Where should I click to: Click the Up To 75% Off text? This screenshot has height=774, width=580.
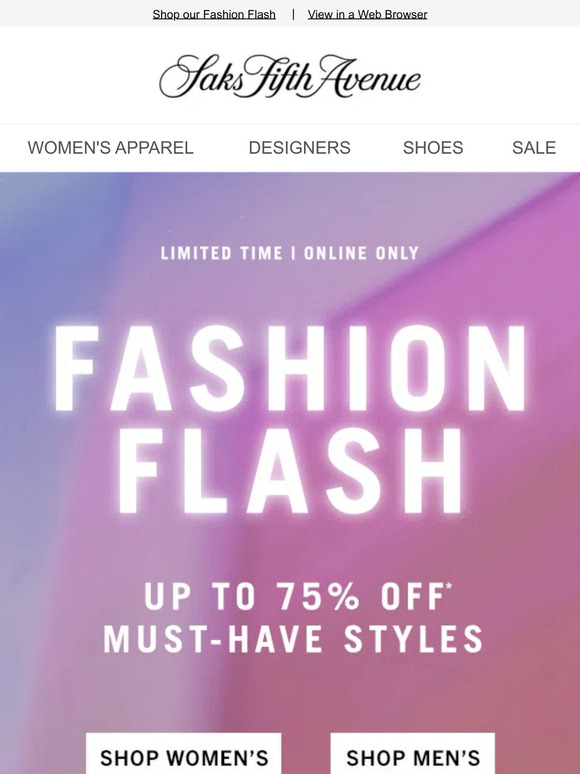(x=295, y=596)
